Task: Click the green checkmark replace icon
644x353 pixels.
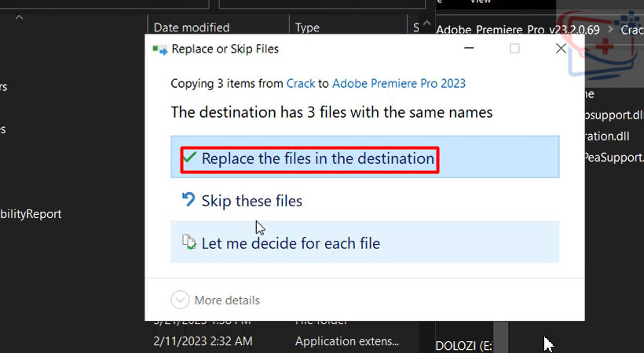Action: 189,158
